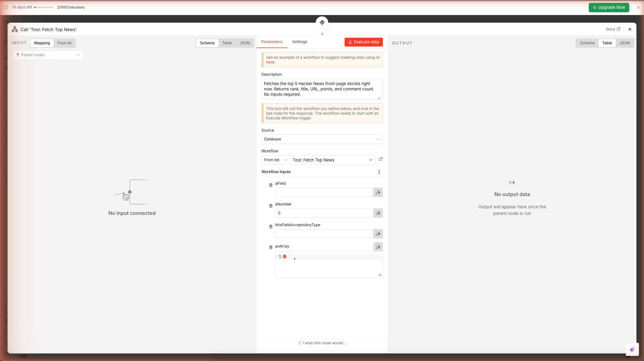Image resolution: width=644 pixels, height=361 pixels.
Task: Expand the anArray editor
Action: click(x=380, y=275)
